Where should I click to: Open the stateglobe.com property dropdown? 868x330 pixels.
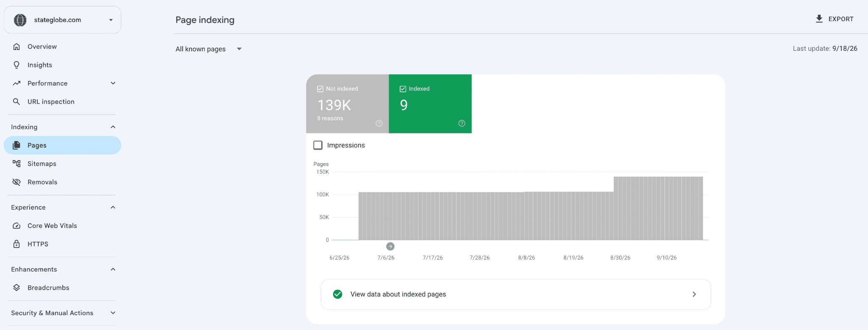[x=62, y=20]
